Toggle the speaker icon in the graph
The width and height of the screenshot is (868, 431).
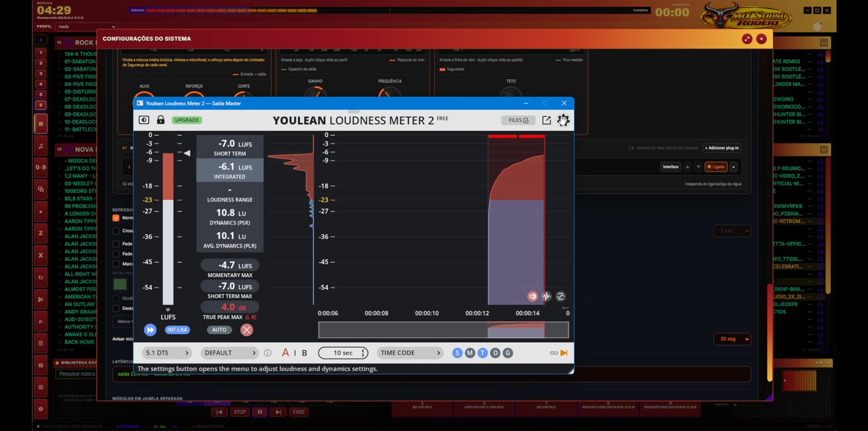(x=533, y=296)
